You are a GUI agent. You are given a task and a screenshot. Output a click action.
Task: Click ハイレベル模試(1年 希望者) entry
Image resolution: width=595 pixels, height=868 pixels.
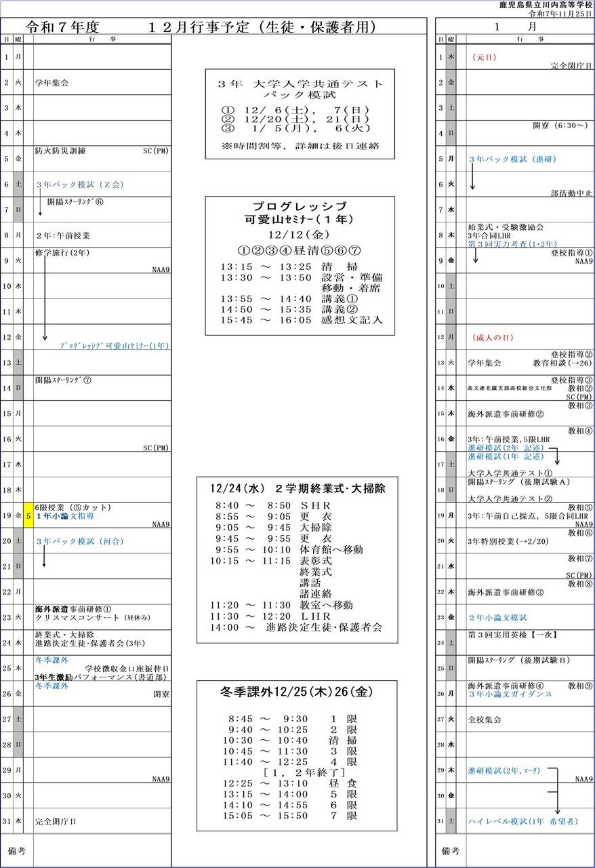(x=522, y=821)
